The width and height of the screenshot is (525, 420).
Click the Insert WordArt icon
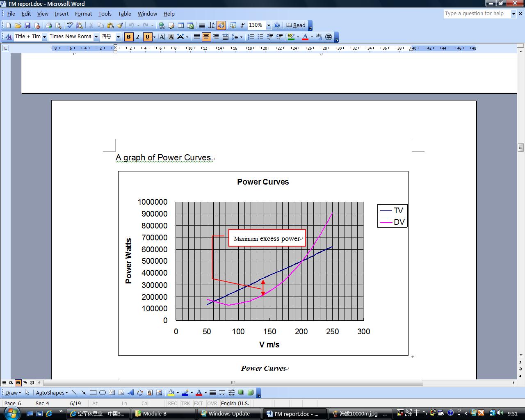point(131,393)
